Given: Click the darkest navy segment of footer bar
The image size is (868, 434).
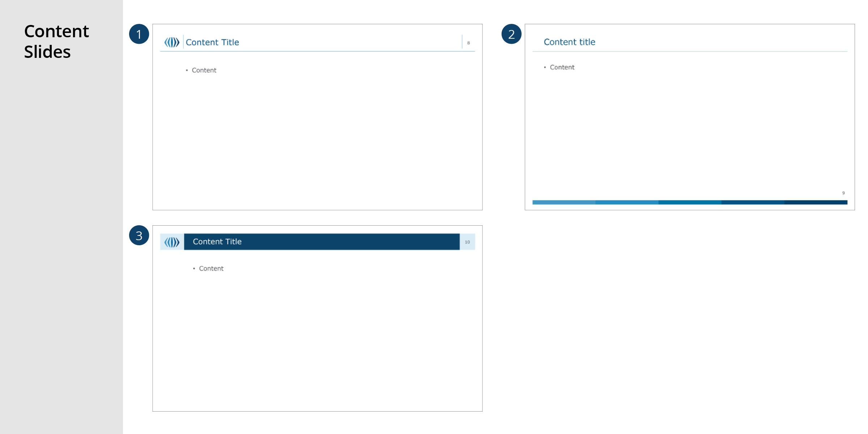Looking at the screenshot, I should (x=816, y=203).
